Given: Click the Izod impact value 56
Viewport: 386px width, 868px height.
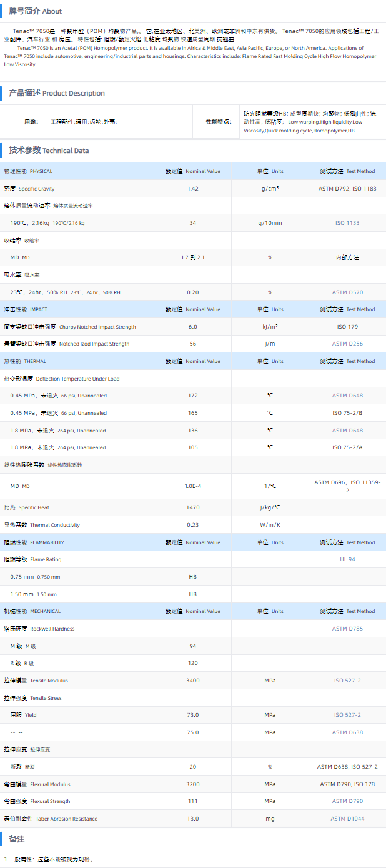Looking at the screenshot, I should [x=193, y=344].
